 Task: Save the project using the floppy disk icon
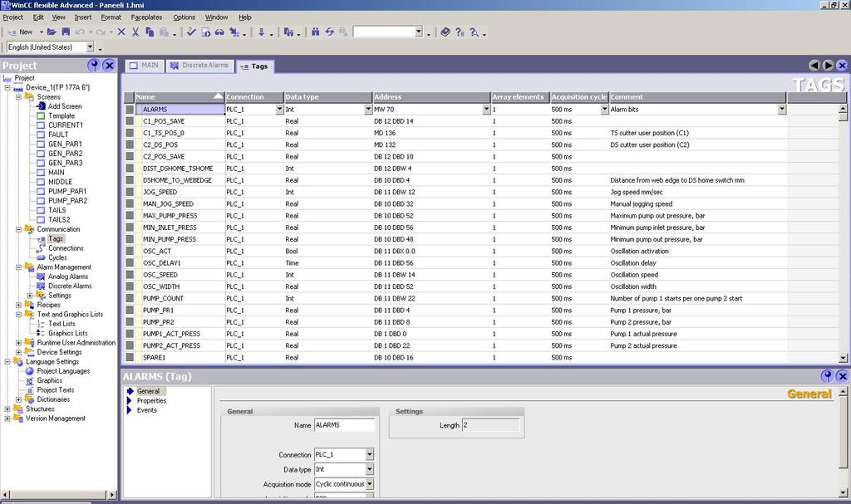[x=66, y=32]
